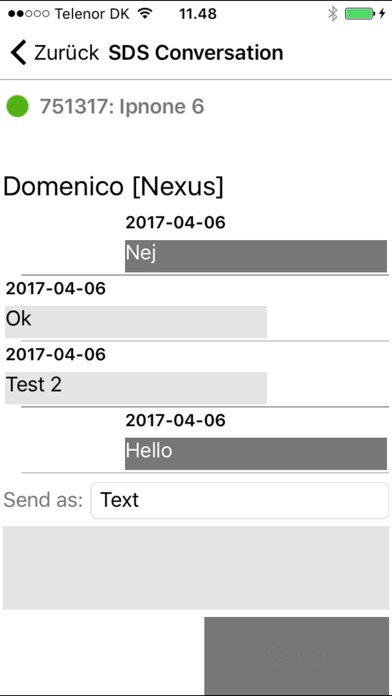
Task: Tap the 'Domenico [Nexus]' conversation heading
Action: 113,186
